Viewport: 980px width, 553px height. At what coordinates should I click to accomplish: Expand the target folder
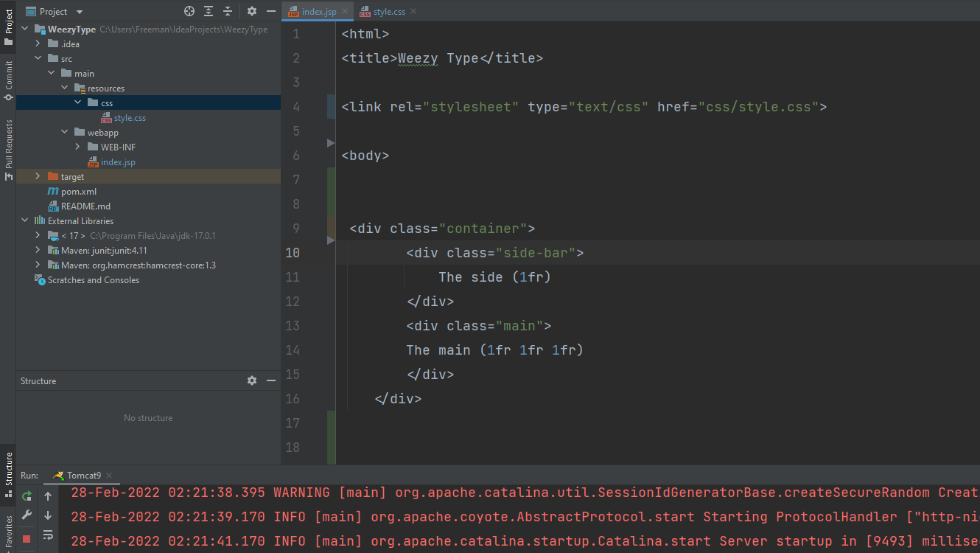(38, 177)
